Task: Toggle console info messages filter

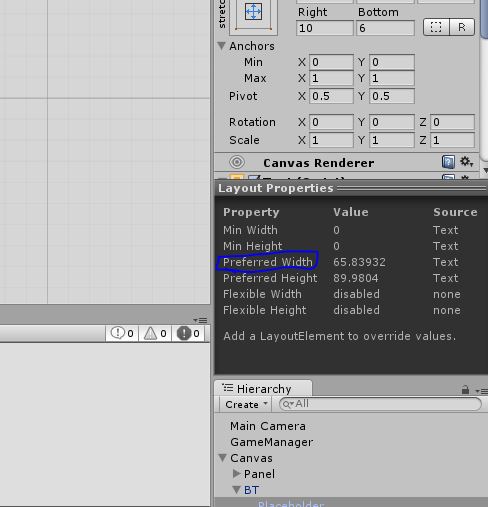Action: click(122, 333)
